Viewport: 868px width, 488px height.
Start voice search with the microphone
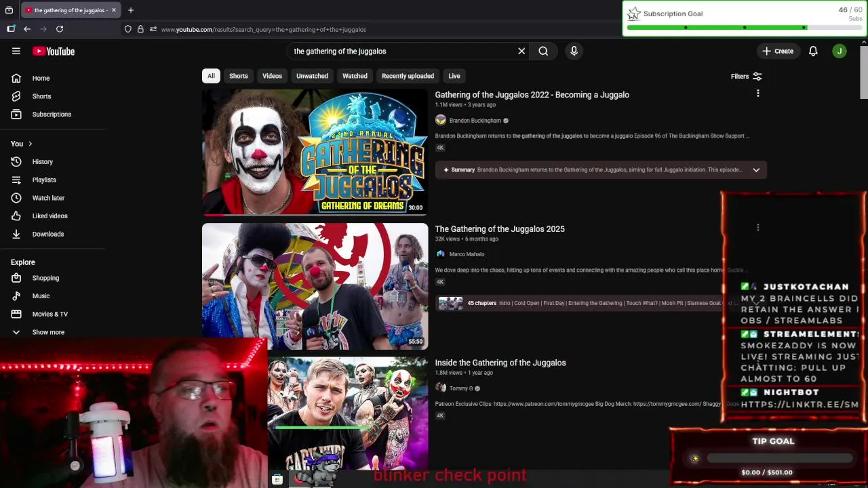pyautogui.click(x=574, y=51)
